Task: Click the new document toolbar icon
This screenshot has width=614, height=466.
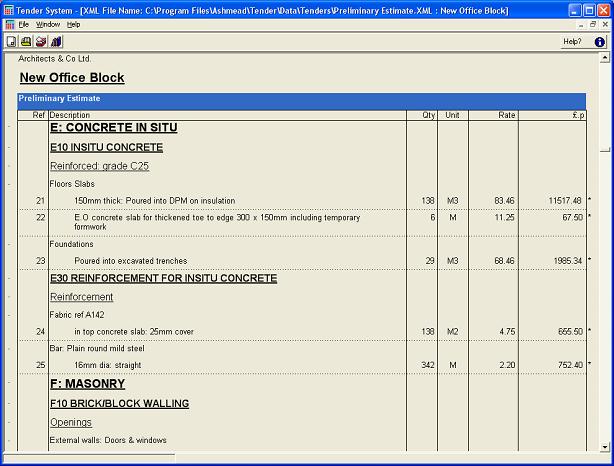Action: pyautogui.click(x=11, y=41)
